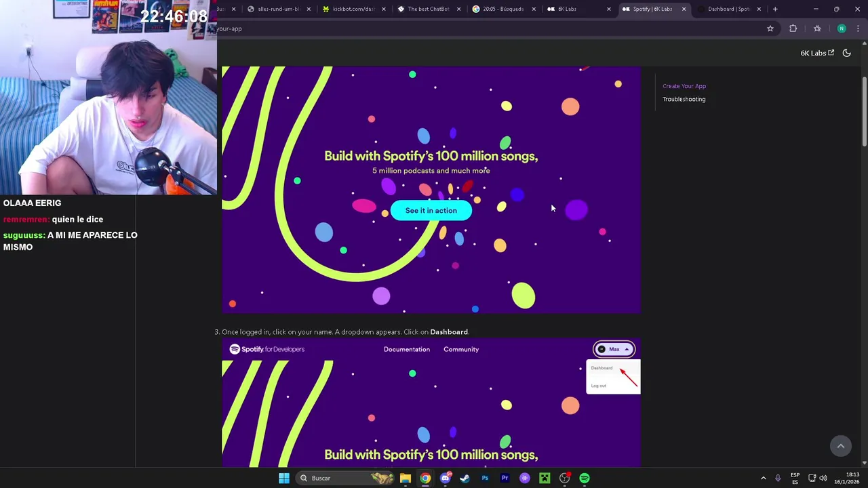This screenshot has width=868, height=488.
Task: Switch to The best ChatBot tab
Action: 428,9
